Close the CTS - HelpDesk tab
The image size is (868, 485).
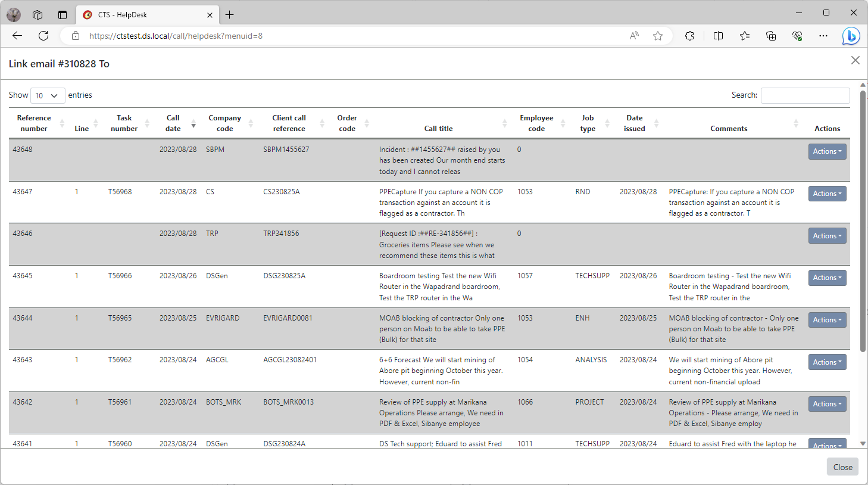tap(210, 15)
